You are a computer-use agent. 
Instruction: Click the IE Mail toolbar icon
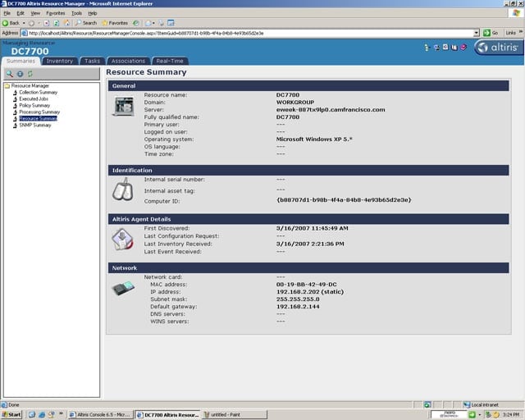point(148,23)
